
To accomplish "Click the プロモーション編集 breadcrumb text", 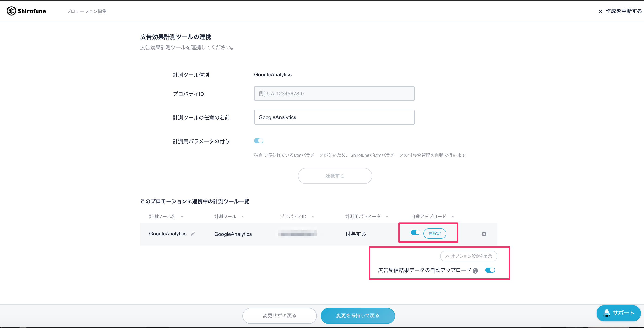I will [x=87, y=11].
